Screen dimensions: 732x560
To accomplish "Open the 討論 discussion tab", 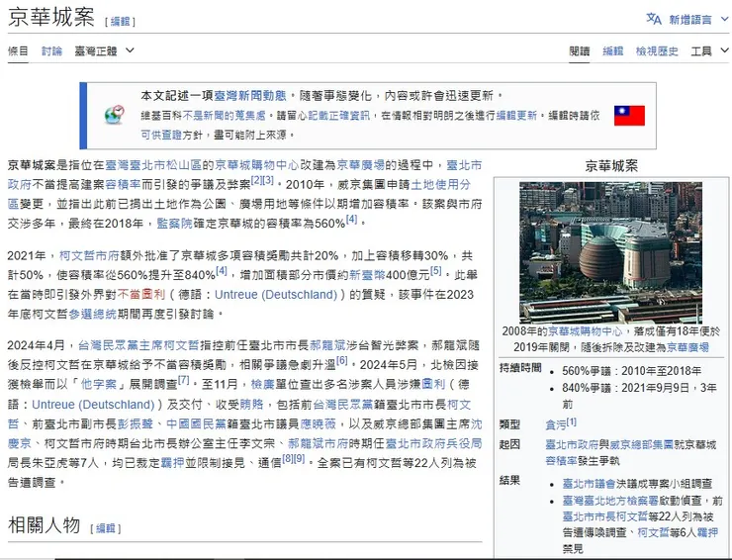I will coord(51,50).
